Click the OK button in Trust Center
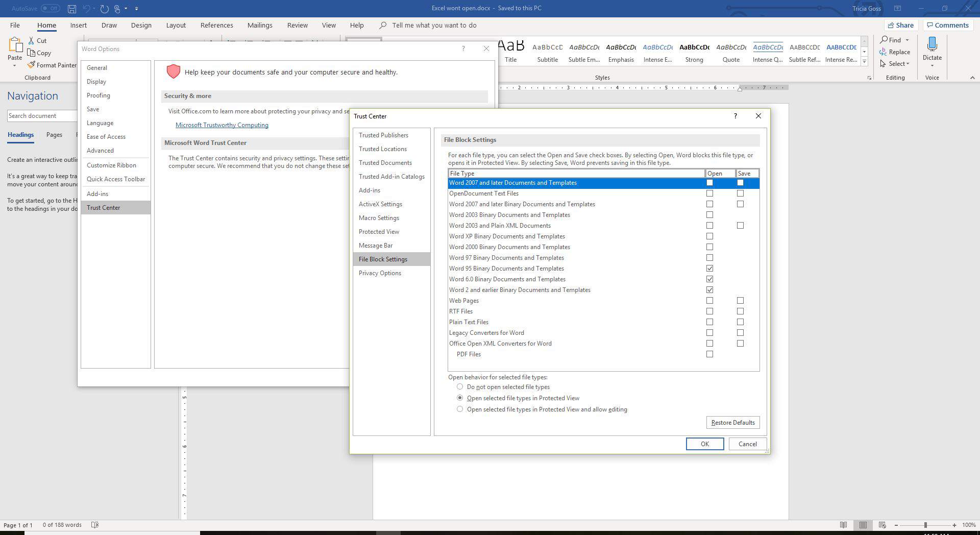This screenshot has width=980, height=535. point(704,444)
